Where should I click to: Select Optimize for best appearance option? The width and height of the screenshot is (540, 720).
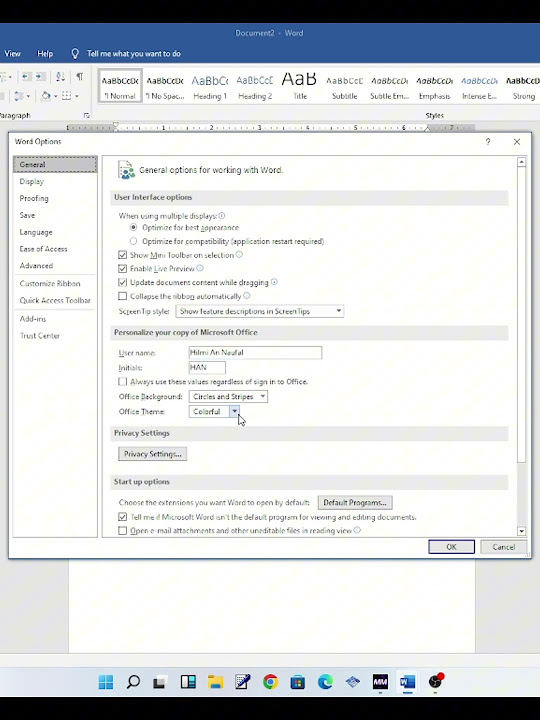[133, 227]
